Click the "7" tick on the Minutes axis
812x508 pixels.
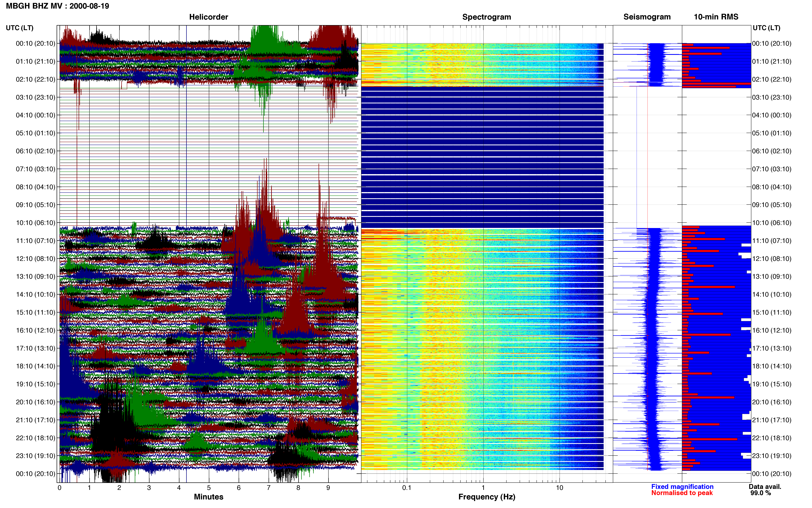[x=269, y=488]
